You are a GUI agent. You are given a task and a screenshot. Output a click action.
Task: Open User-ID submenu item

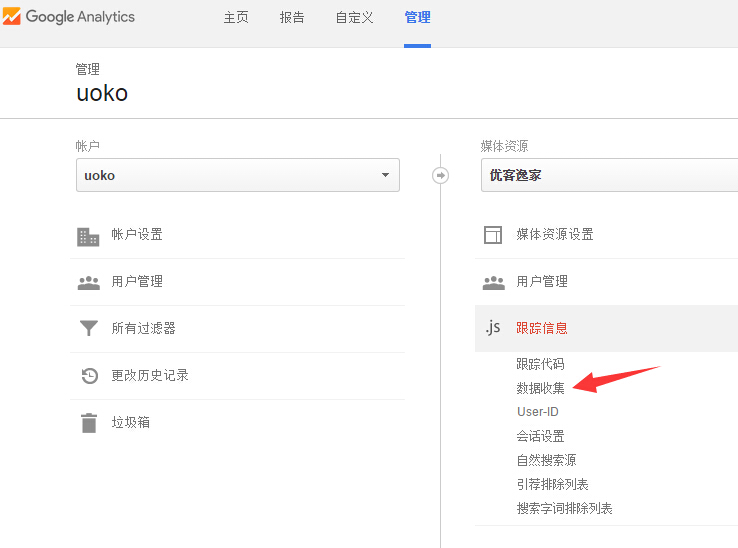click(537, 412)
